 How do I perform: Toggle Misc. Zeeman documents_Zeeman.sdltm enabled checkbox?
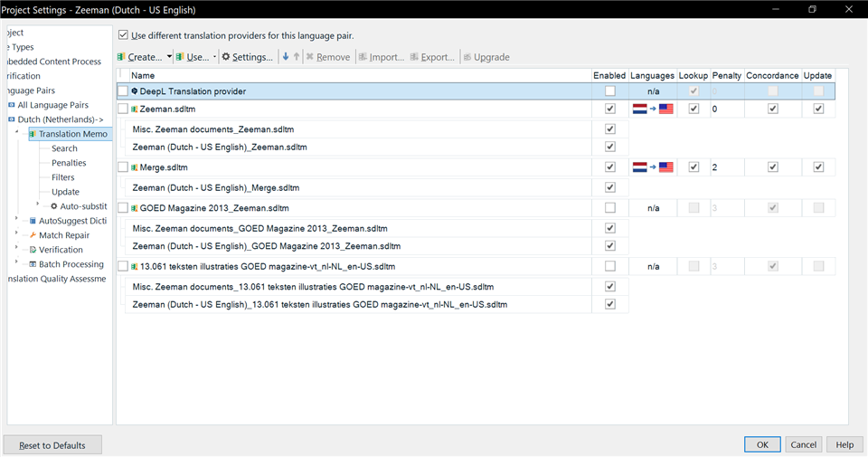click(610, 129)
